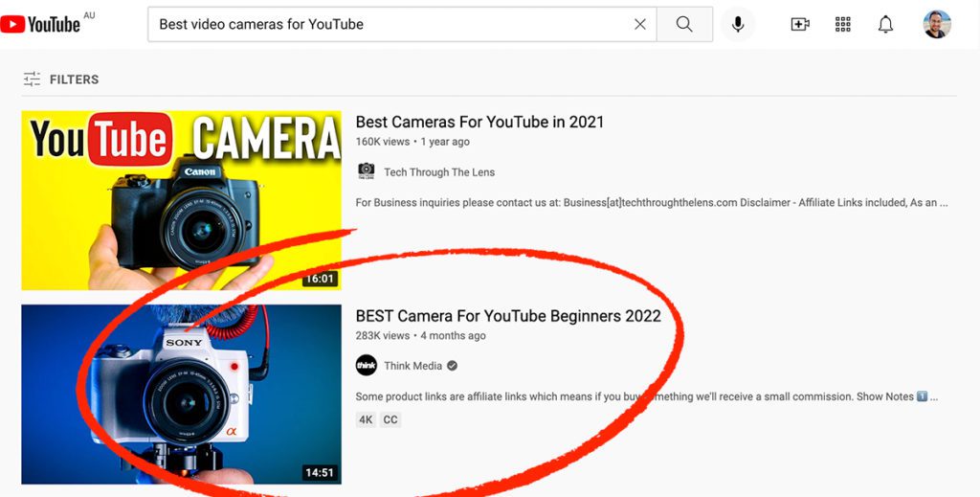Click the 283K views • 4 months ago text
Image resolution: width=980 pixels, height=497 pixels.
point(421,336)
